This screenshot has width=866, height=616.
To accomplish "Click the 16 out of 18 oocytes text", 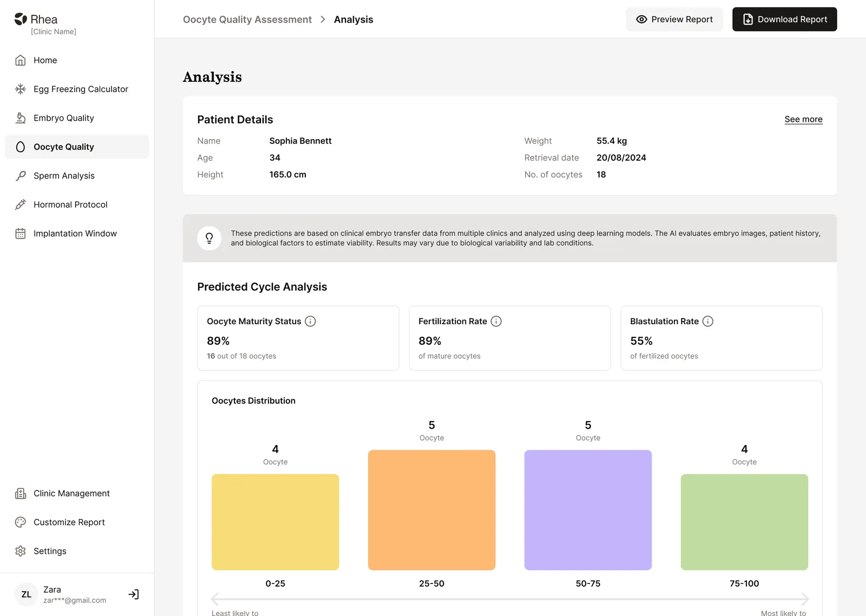I will pos(241,356).
